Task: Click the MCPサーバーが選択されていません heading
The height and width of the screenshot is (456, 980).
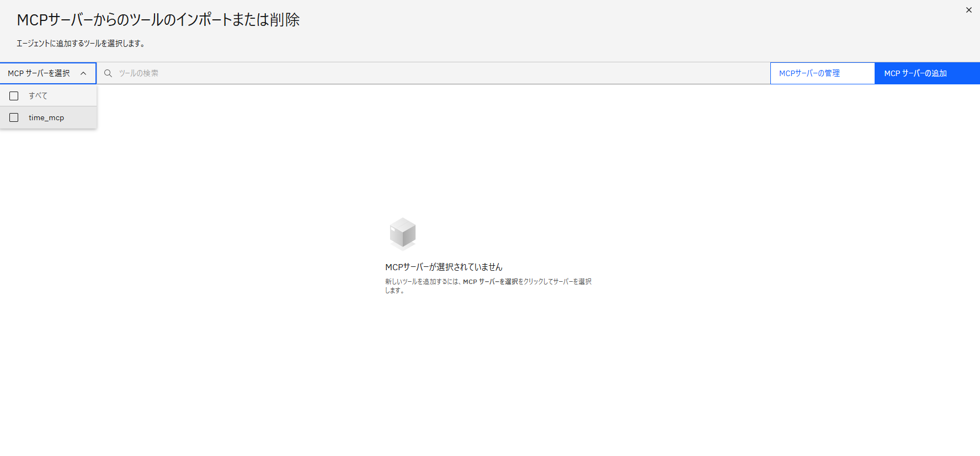Action: tap(444, 267)
